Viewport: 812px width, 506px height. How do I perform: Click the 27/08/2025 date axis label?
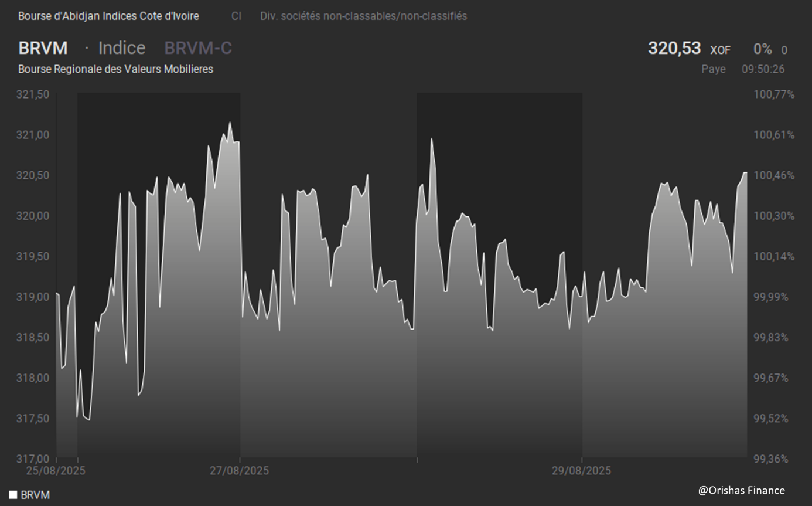239,470
